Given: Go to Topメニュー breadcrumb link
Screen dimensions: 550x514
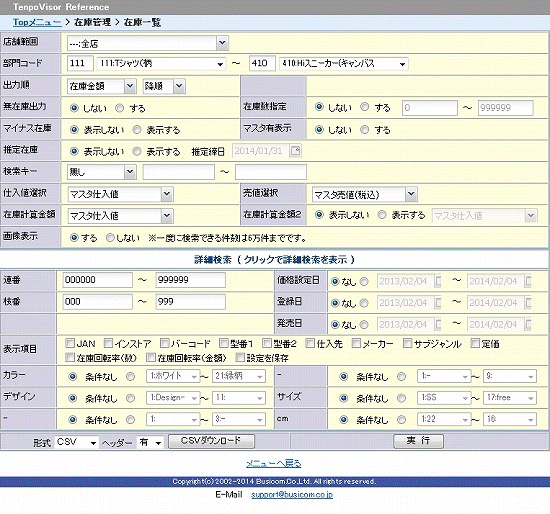Looking at the screenshot, I should (x=37, y=22).
